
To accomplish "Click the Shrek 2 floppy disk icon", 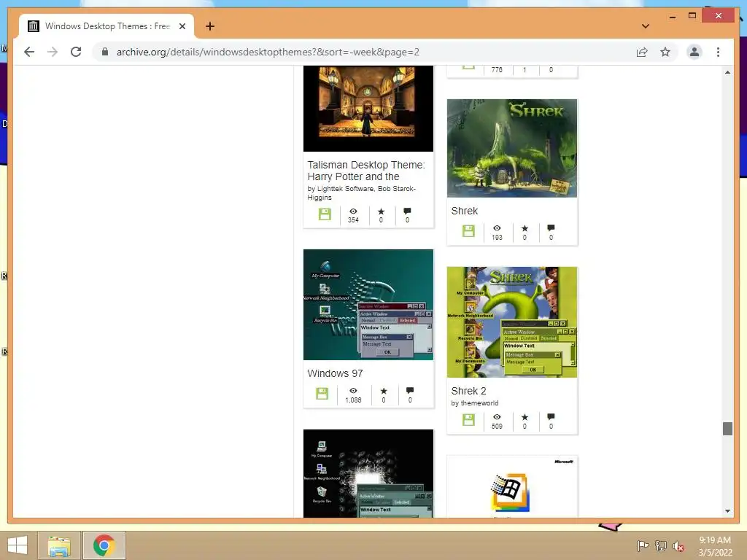I will (468, 420).
